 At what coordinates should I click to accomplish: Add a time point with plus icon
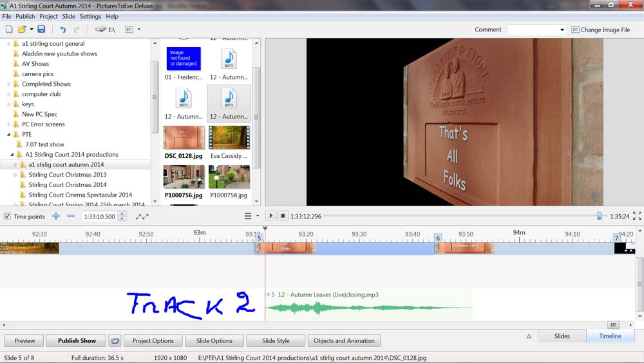(x=56, y=216)
